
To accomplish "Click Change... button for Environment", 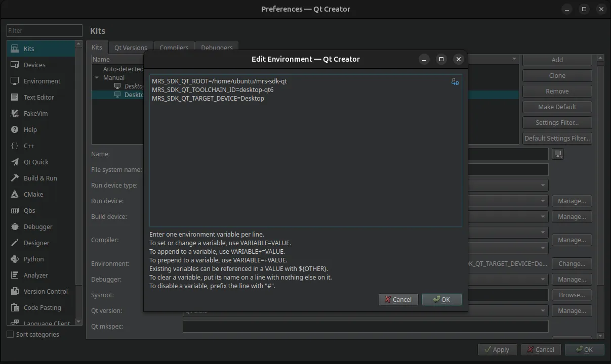I will tap(572, 263).
